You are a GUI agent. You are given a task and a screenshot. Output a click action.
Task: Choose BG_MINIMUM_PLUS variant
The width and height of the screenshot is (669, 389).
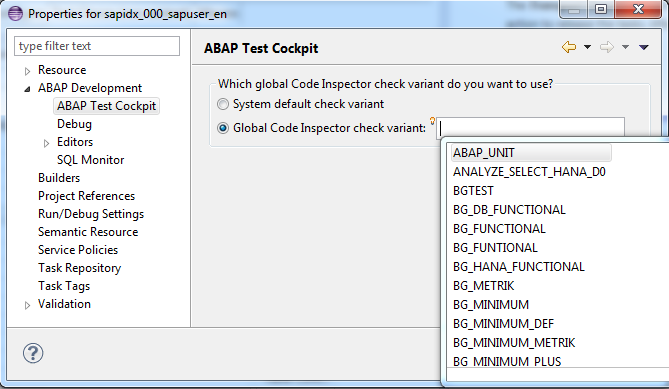click(507, 361)
